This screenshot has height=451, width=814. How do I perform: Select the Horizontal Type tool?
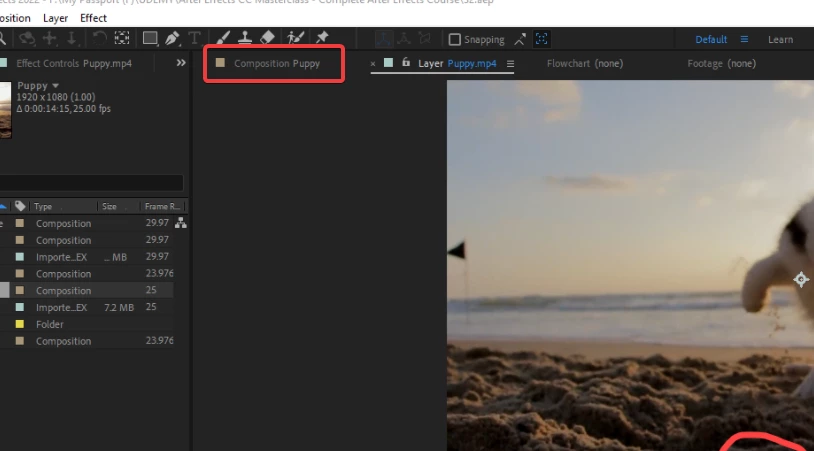194,38
